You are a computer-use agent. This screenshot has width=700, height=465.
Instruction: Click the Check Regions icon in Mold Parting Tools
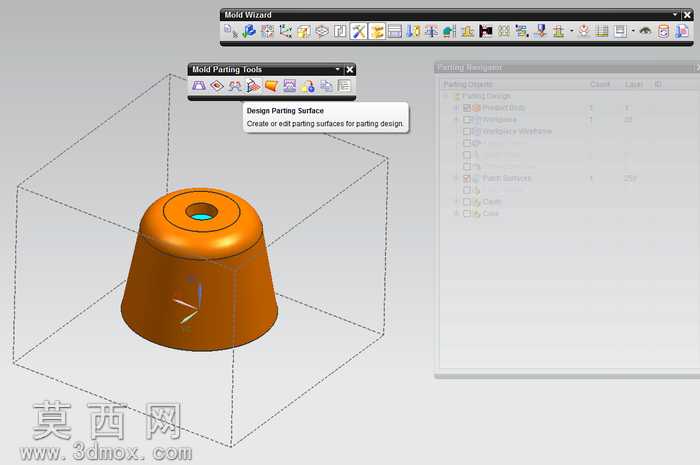point(199,86)
